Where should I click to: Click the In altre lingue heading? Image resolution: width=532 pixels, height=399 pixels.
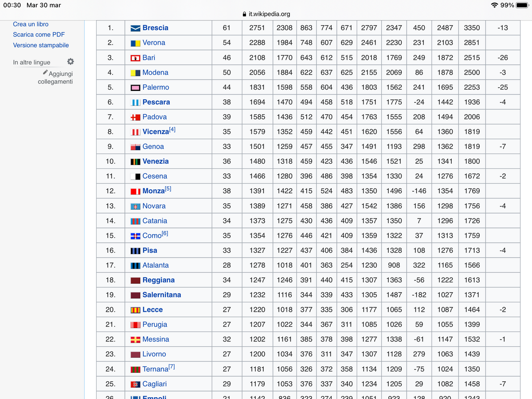31,63
